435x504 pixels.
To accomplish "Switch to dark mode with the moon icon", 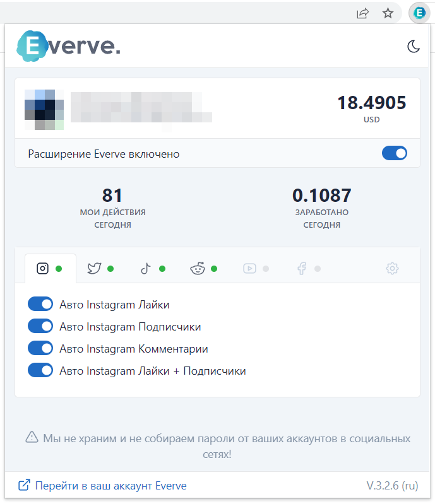I will [x=414, y=46].
